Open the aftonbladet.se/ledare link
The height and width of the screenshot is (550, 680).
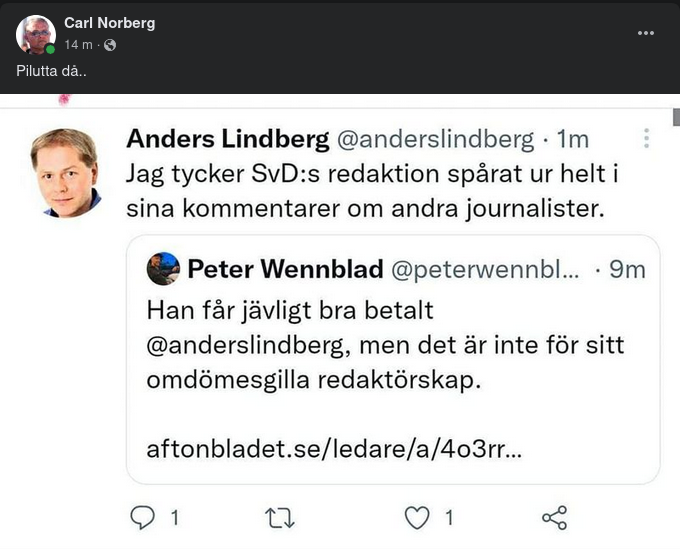tap(334, 449)
